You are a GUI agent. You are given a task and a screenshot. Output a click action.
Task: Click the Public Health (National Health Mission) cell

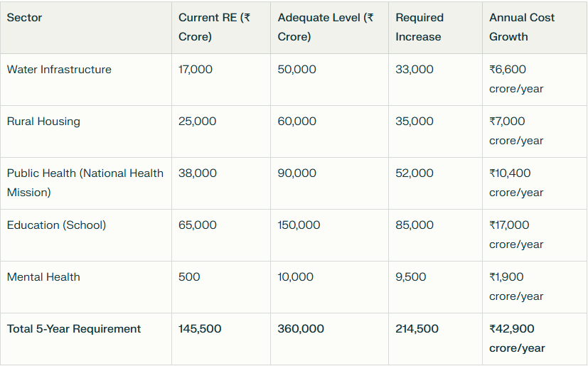point(85,183)
